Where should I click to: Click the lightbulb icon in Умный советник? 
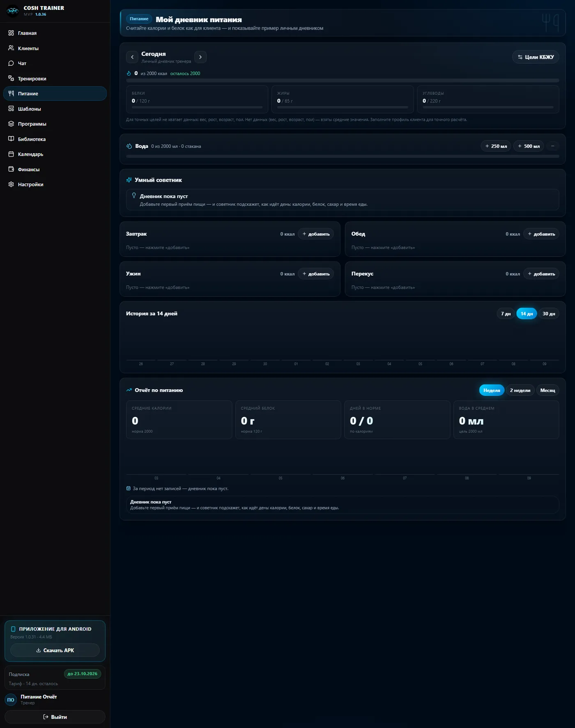[x=134, y=195]
